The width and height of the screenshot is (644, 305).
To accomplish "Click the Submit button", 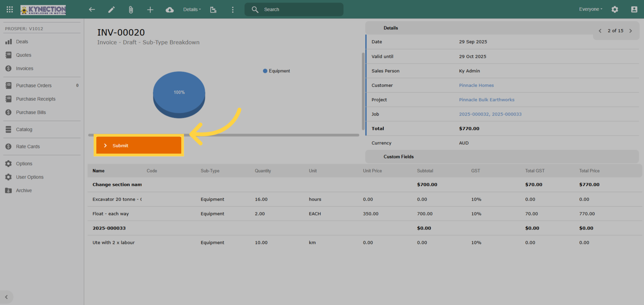I will [x=139, y=145].
